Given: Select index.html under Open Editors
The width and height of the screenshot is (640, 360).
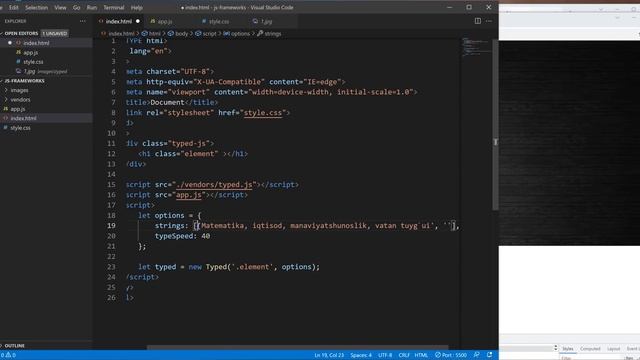Looking at the screenshot, I should point(36,43).
